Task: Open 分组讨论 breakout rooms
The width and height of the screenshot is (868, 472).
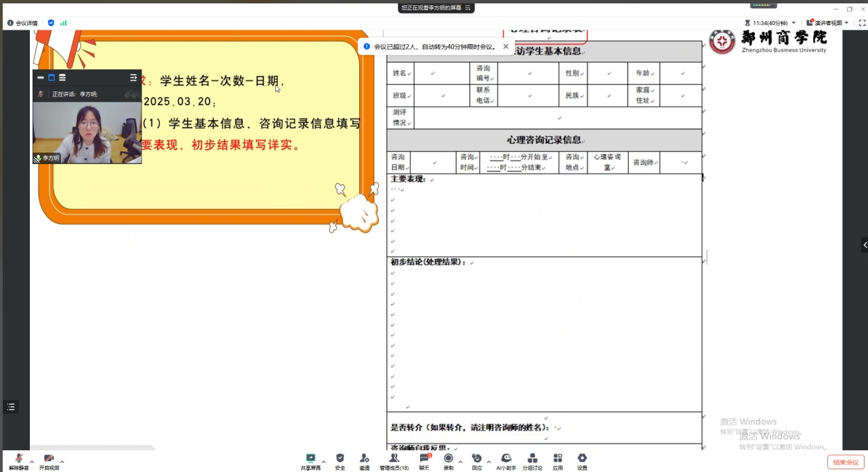Action: tap(533, 460)
